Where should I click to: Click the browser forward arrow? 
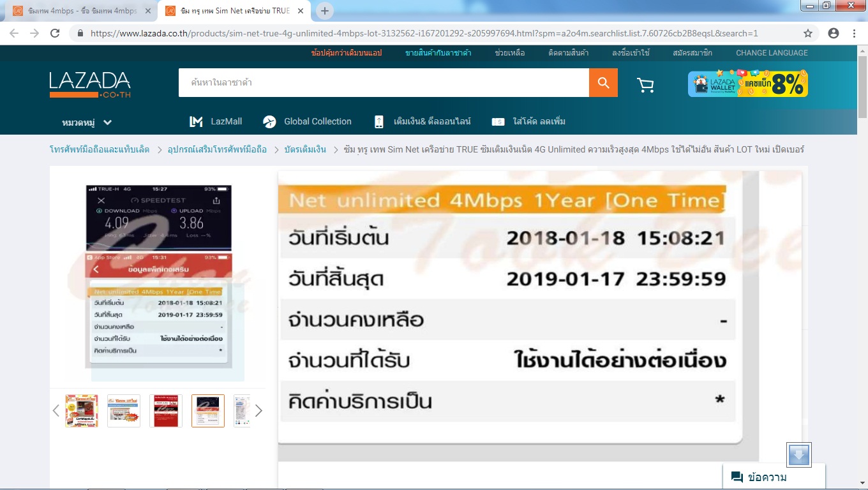point(34,33)
